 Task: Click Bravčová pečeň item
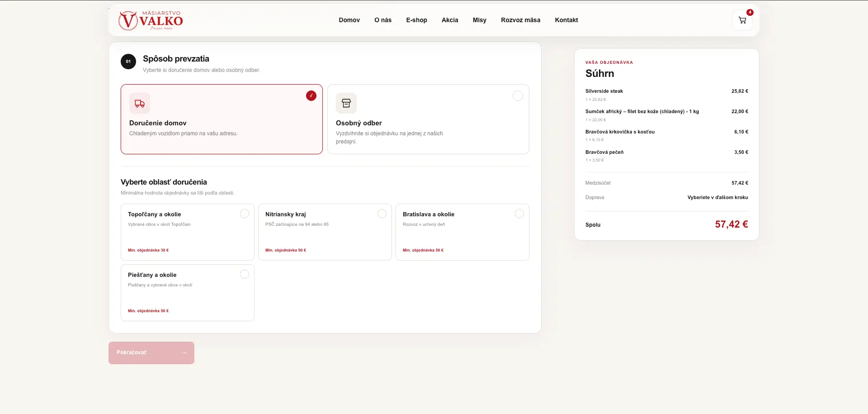[604, 152]
